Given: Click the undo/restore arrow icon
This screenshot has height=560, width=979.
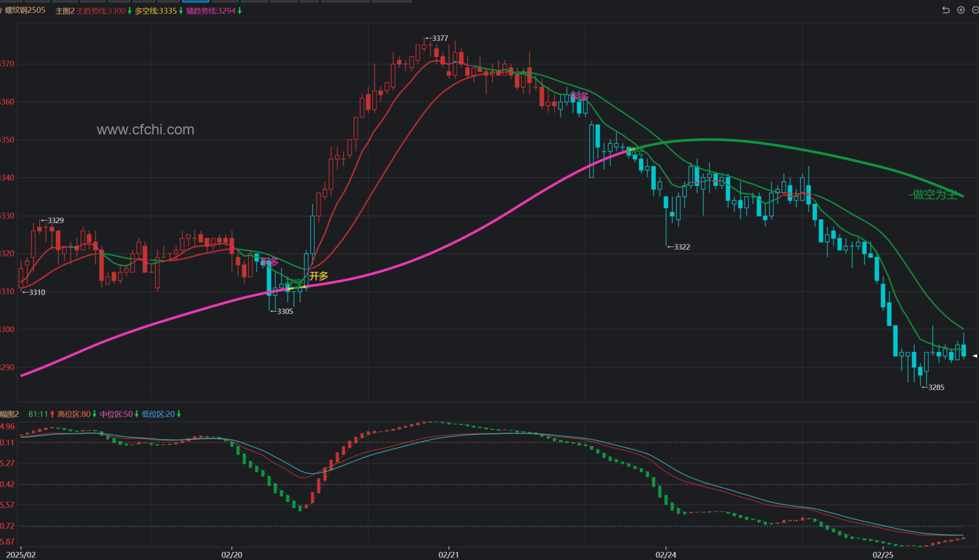Looking at the screenshot, I should click(x=946, y=10).
